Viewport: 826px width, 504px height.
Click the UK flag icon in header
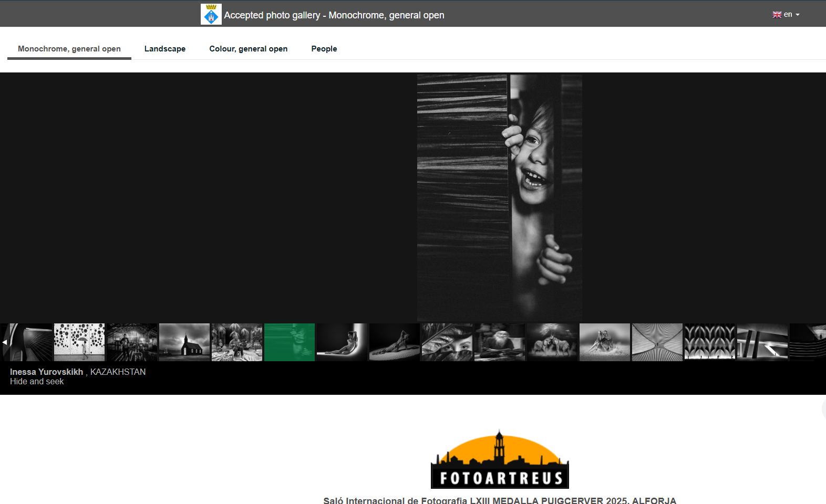777,15
